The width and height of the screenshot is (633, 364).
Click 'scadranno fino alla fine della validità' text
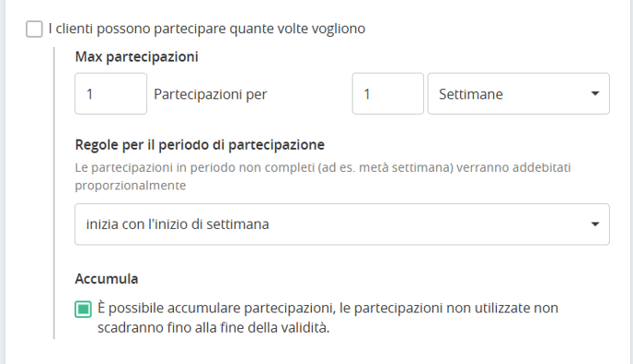pos(213,327)
